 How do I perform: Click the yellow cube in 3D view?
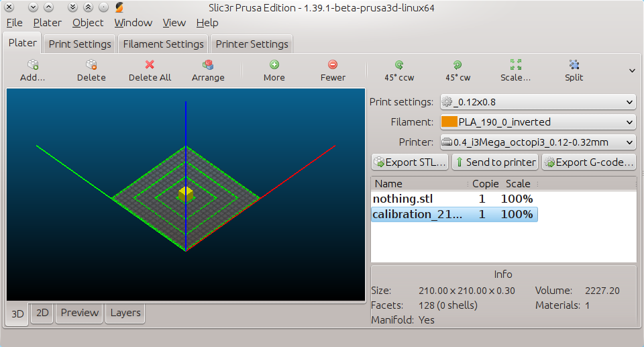click(186, 194)
